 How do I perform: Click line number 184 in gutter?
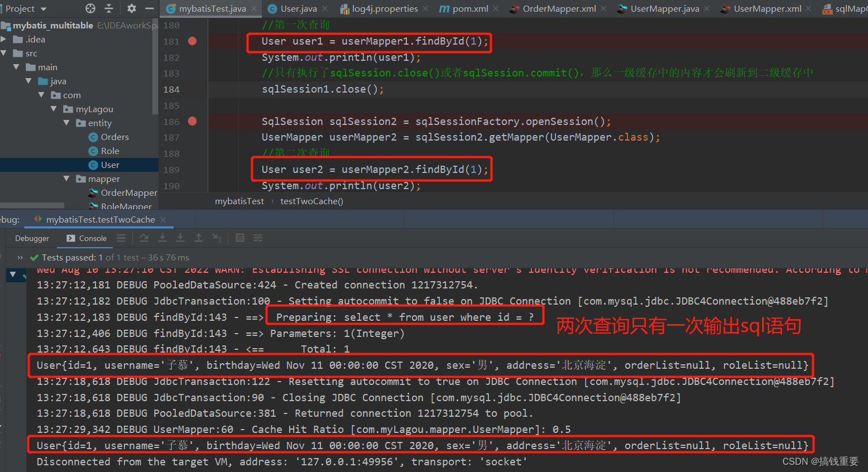tap(171, 89)
